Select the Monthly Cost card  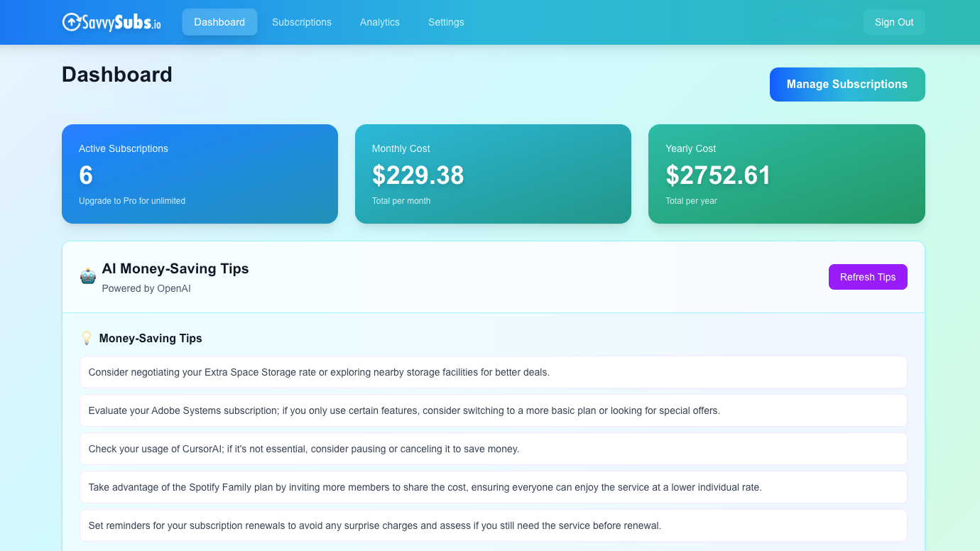click(493, 174)
